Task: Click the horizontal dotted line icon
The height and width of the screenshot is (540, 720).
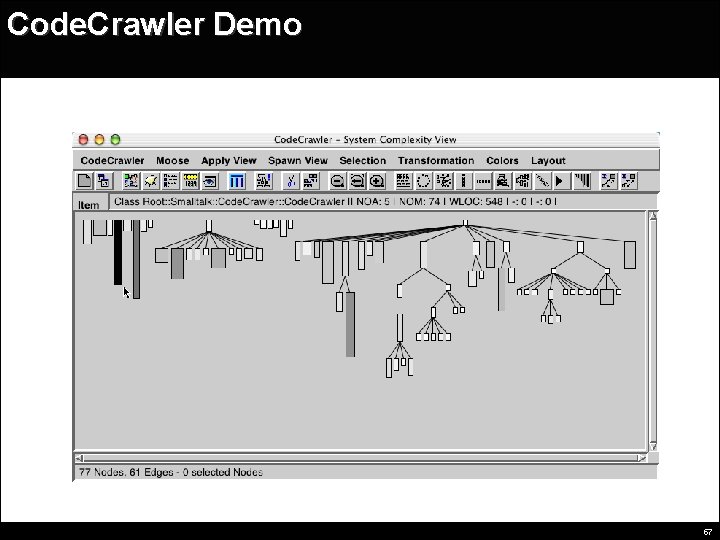Action: (x=483, y=181)
